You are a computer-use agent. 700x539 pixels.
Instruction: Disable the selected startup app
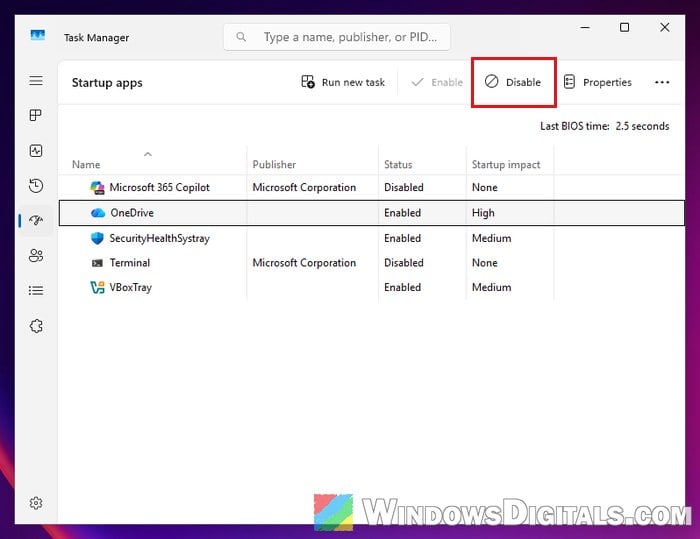(513, 82)
